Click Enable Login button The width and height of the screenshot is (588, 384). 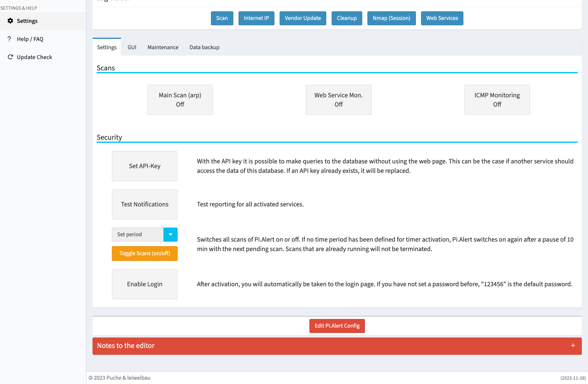145,284
